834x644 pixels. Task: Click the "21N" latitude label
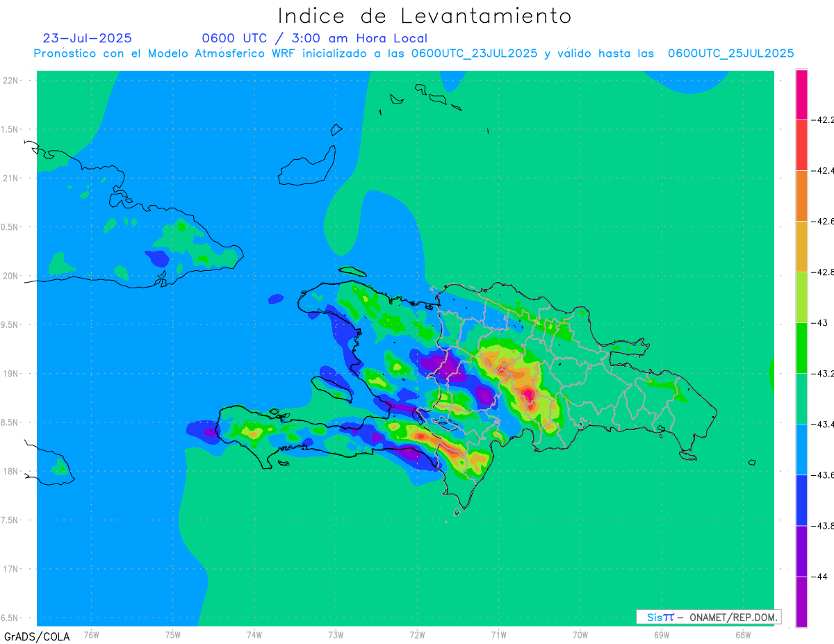10,178
